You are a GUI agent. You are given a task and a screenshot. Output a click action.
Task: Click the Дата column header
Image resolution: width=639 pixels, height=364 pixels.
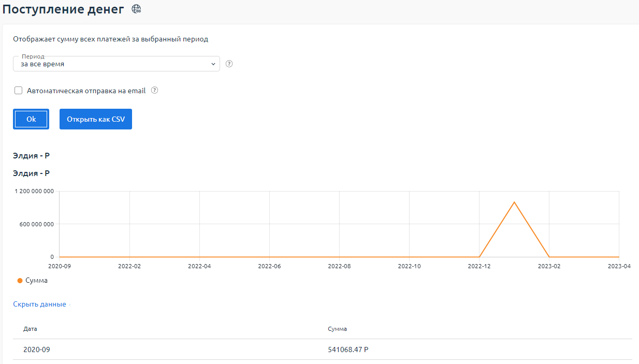point(30,329)
